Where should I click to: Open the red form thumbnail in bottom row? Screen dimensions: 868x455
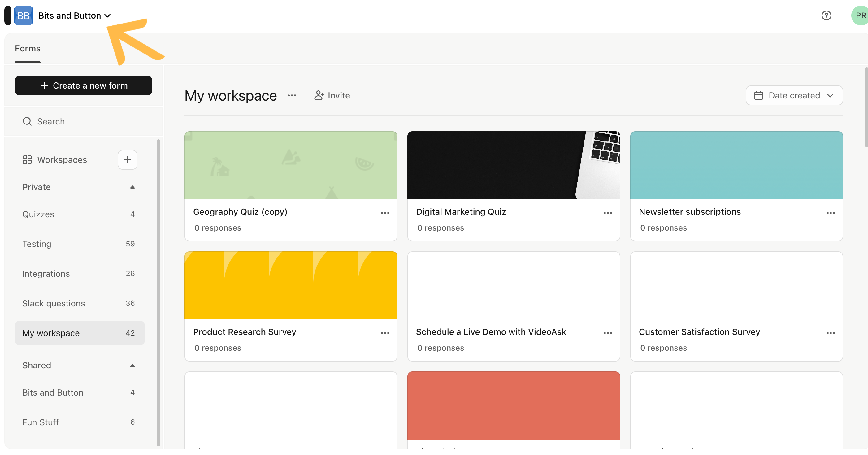point(514,405)
